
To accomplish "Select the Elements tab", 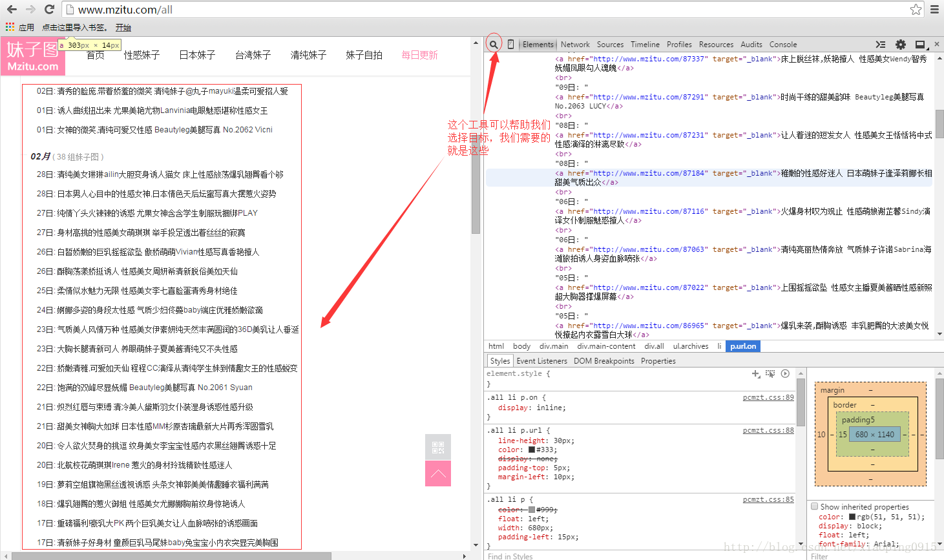I will pyautogui.click(x=538, y=45).
